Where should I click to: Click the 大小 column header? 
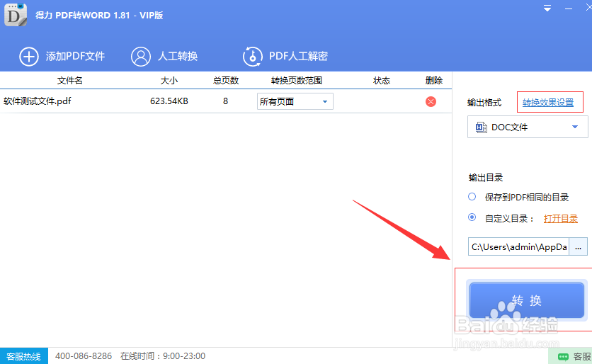[x=169, y=81]
